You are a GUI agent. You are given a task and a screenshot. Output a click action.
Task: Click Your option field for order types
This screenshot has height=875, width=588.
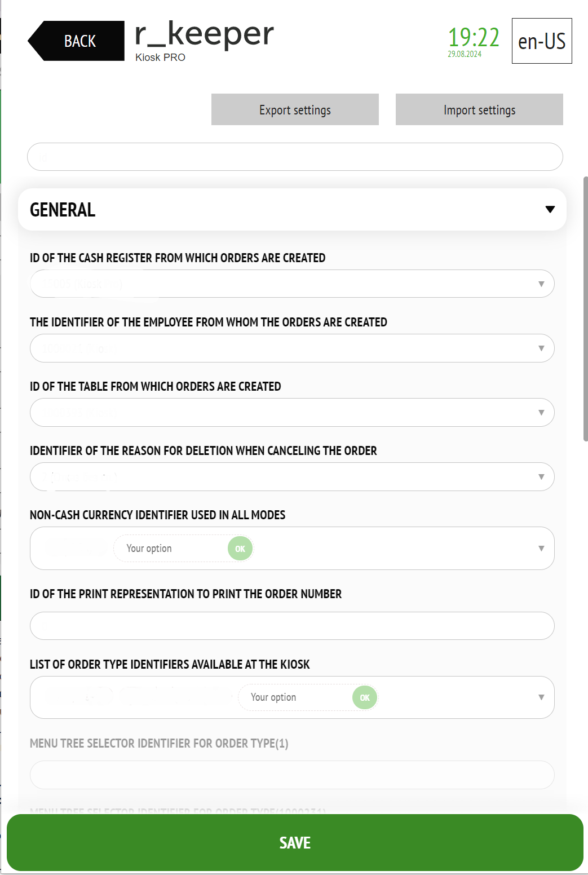pyautogui.click(x=295, y=697)
